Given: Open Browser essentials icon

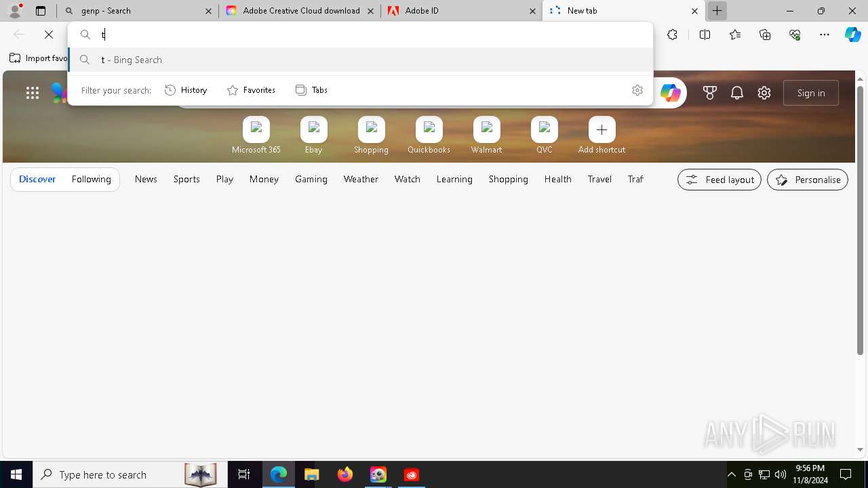Looking at the screenshot, I should click(795, 35).
